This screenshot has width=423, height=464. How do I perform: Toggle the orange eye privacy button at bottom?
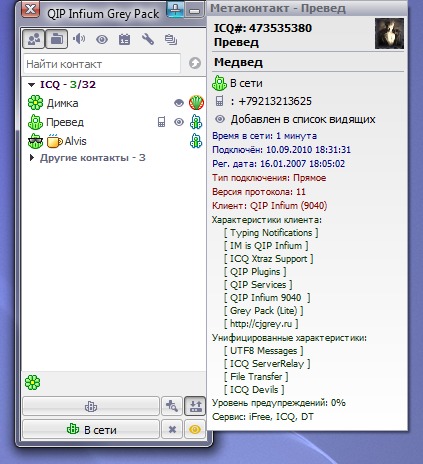click(x=195, y=429)
